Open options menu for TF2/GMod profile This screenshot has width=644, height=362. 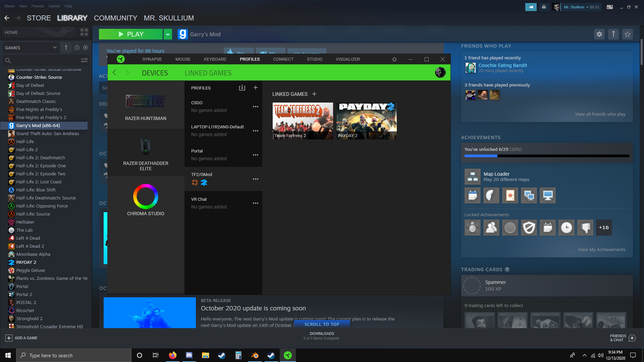point(256,179)
